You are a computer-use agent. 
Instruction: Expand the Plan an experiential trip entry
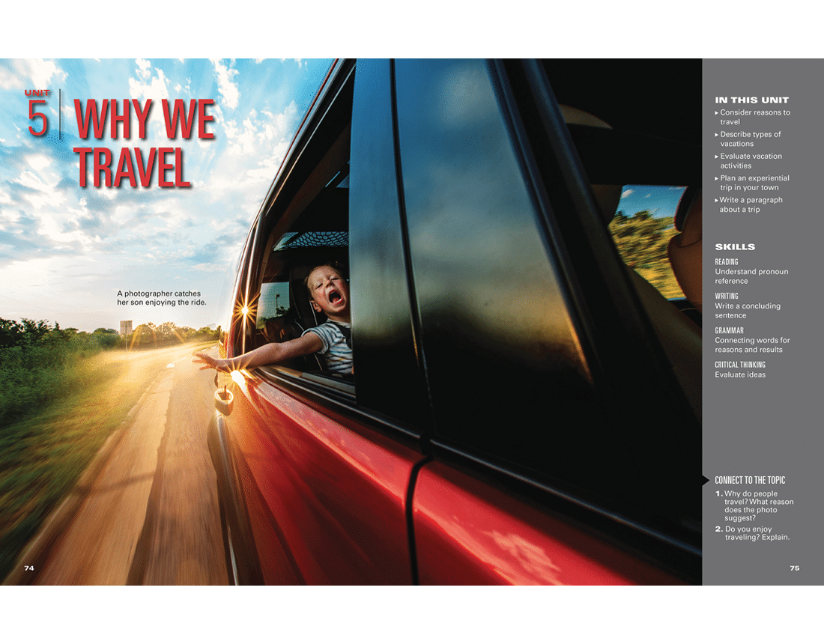click(x=754, y=182)
